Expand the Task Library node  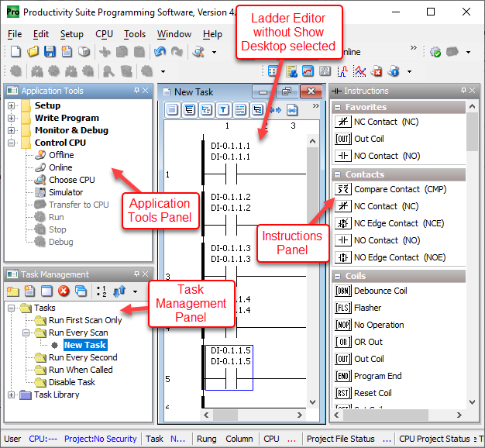(12, 395)
